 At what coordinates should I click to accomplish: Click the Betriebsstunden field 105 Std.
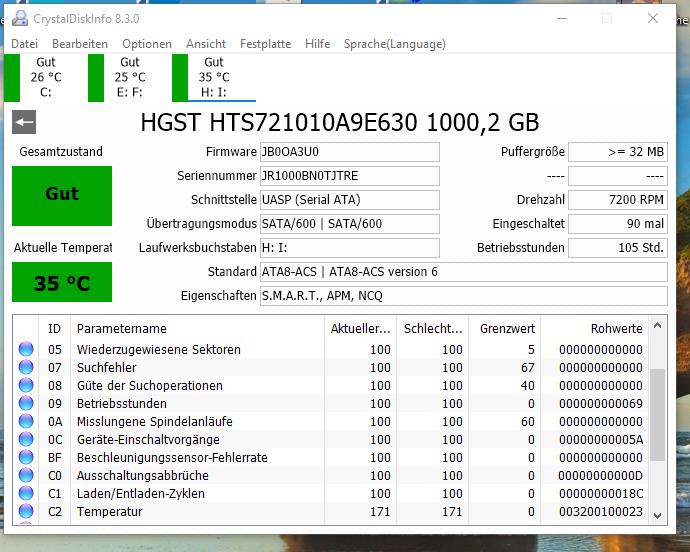(618, 248)
